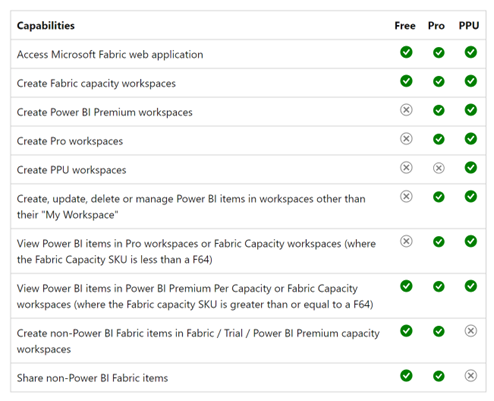Click the PPU checkmark for Create Fabric capacity workspaces
494x401 pixels.
click(471, 81)
